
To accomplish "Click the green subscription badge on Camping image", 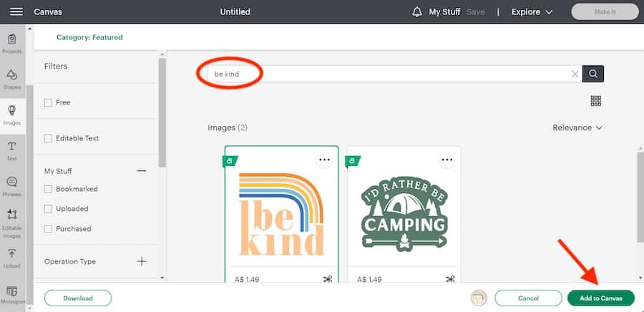I will click(352, 161).
